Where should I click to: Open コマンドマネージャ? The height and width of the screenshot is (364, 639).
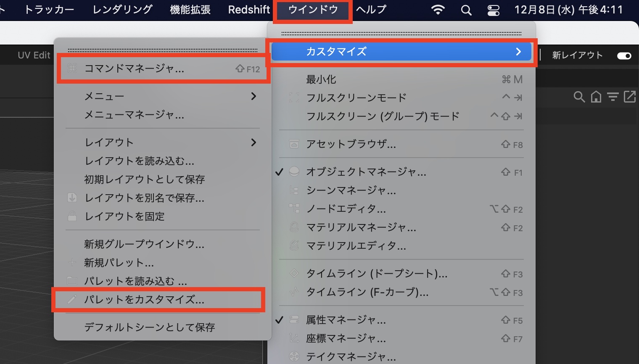point(135,69)
